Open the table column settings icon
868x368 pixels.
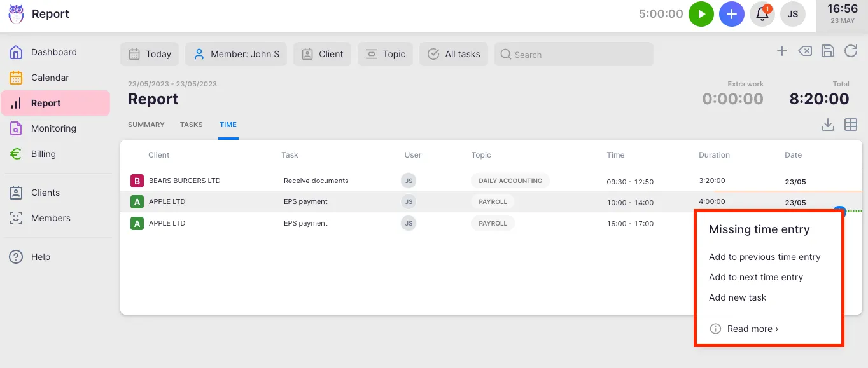pos(851,125)
